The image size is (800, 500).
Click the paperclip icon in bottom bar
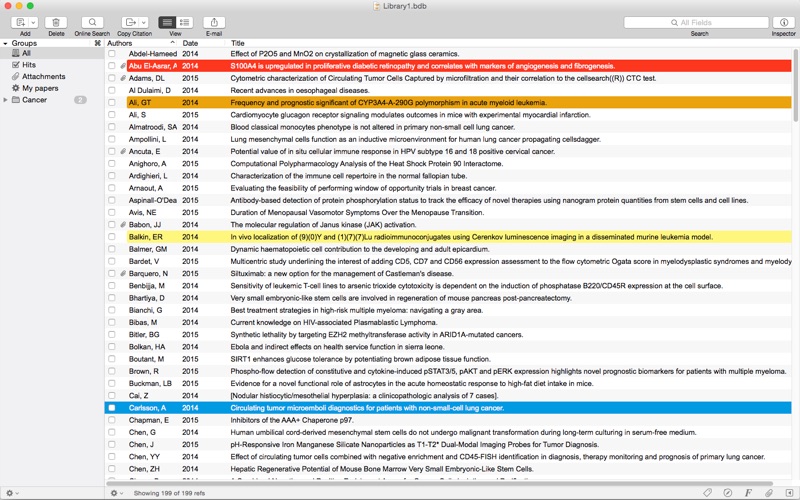[769, 493]
